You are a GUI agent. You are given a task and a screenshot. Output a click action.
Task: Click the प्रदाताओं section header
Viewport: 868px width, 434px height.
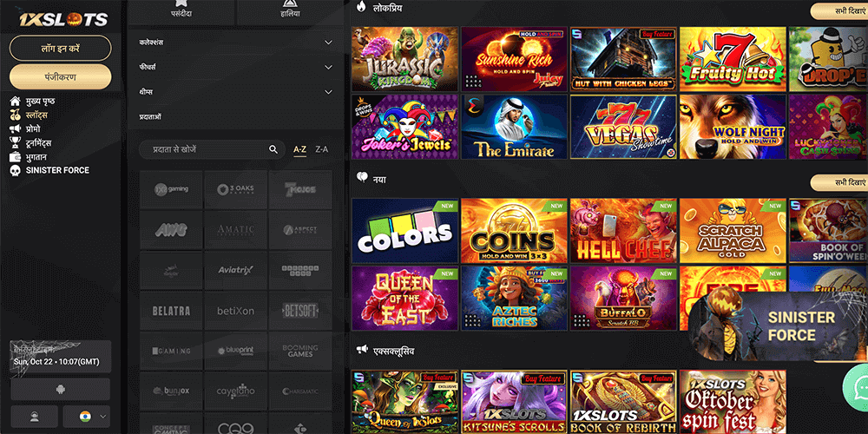point(150,117)
